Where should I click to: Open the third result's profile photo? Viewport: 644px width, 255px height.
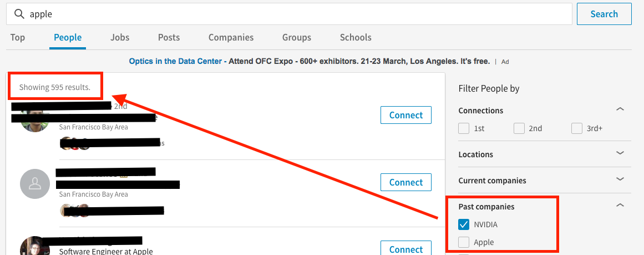tap(35, 247)
